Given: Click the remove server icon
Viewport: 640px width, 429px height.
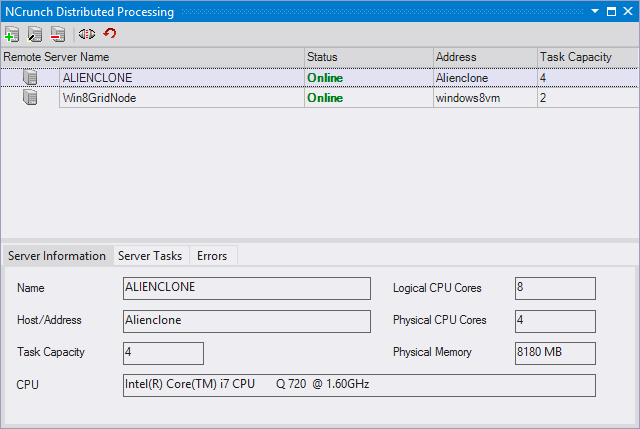Looking at the screenshot, I should point(58,34).
